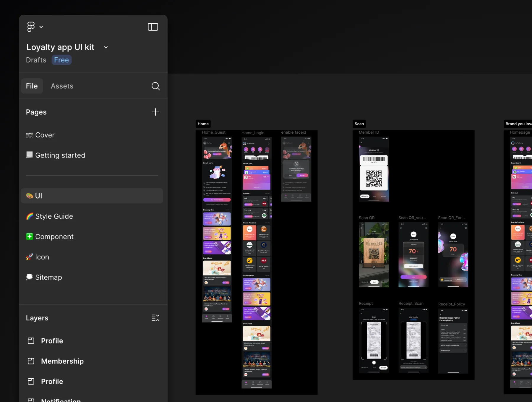
Task: Select the Home_Login frame thumbnail
Action: pyautogui.click(x=257, y=263)
